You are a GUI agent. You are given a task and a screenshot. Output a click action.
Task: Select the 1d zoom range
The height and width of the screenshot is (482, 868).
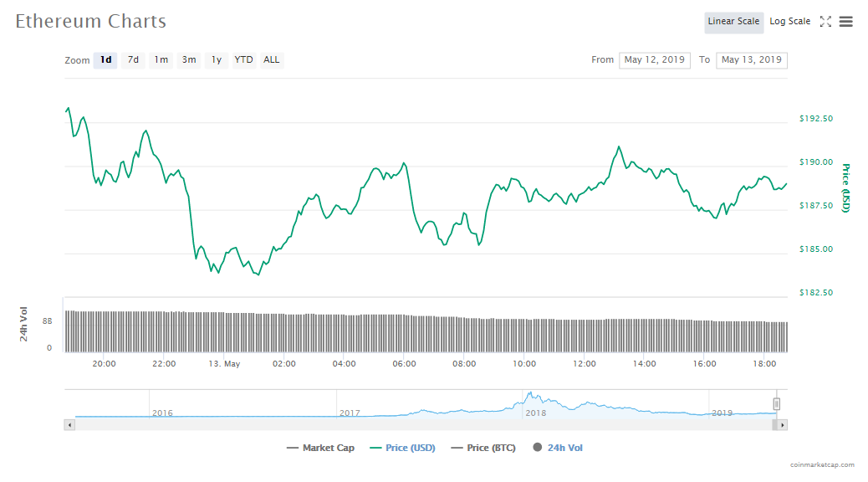click(105, 60)
